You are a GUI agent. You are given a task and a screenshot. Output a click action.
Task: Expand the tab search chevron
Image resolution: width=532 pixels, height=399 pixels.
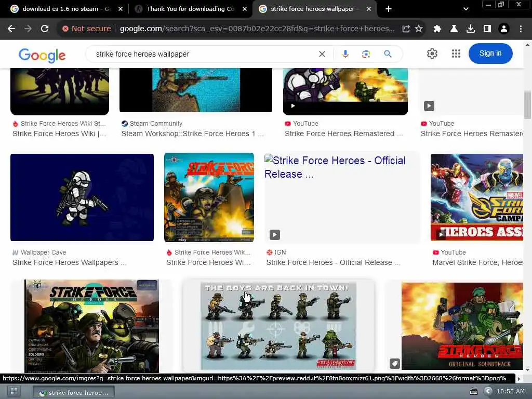coord(466,9)
